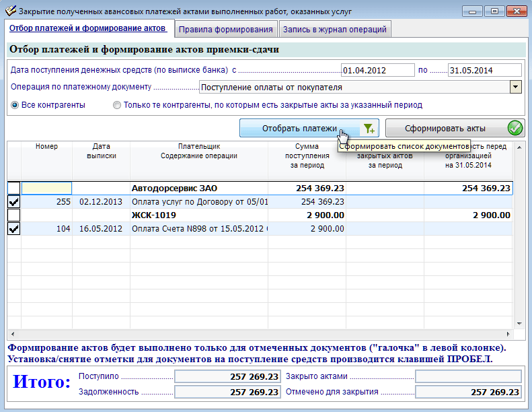Click bold debt amount 254 369.23 in last column
532x412 pixels.
(468, 188)
